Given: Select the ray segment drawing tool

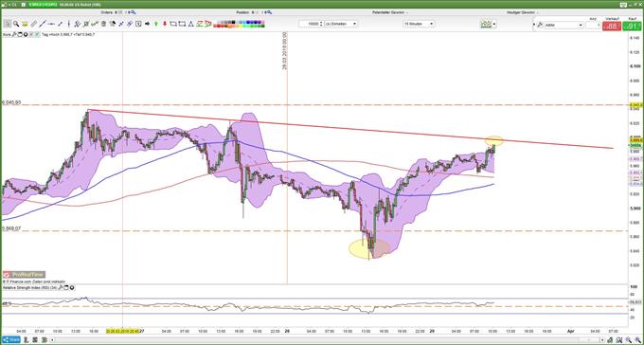Looking at the screenshot, I should coord(60,24).
